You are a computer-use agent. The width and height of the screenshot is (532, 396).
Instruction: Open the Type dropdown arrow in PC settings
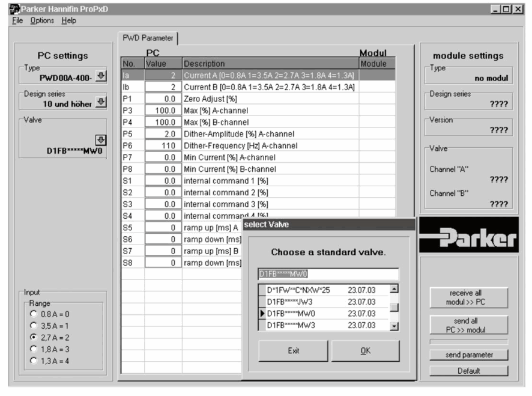[101, 76]
